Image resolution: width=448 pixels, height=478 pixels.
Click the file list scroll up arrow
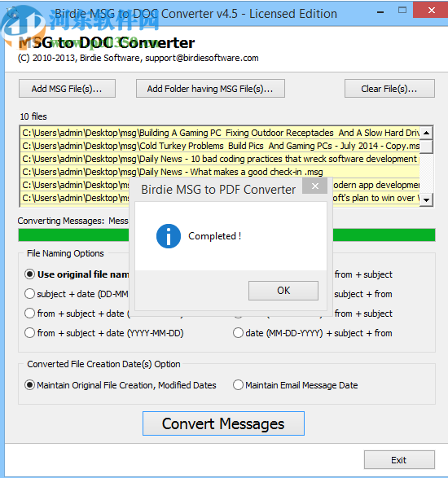tap(426, 133)
